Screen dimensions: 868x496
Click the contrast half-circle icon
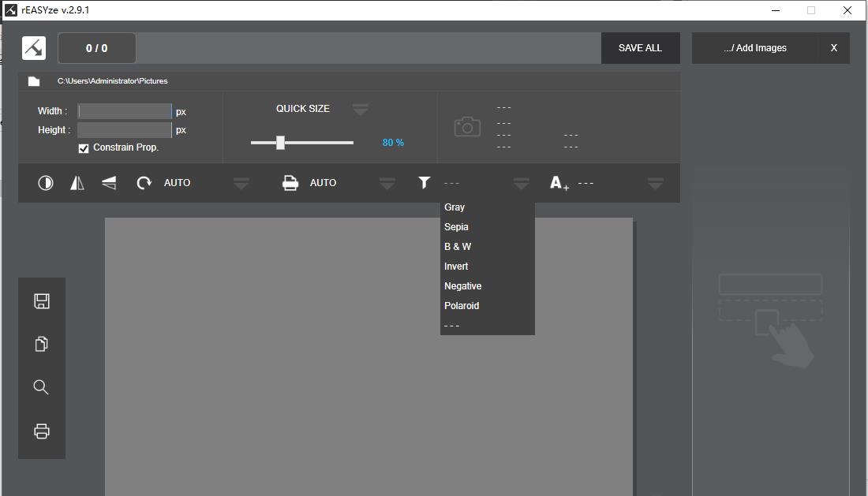pyautogui.click(x=46, y=183)
